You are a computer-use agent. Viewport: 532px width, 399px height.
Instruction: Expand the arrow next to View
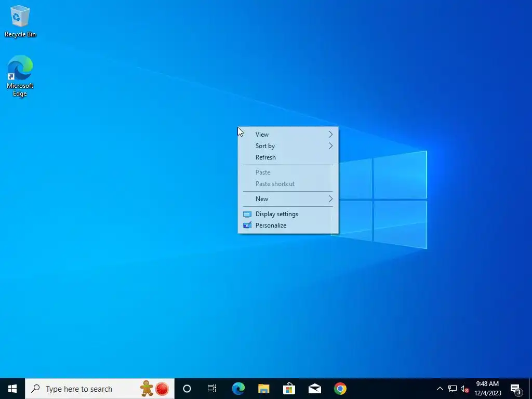330,135
